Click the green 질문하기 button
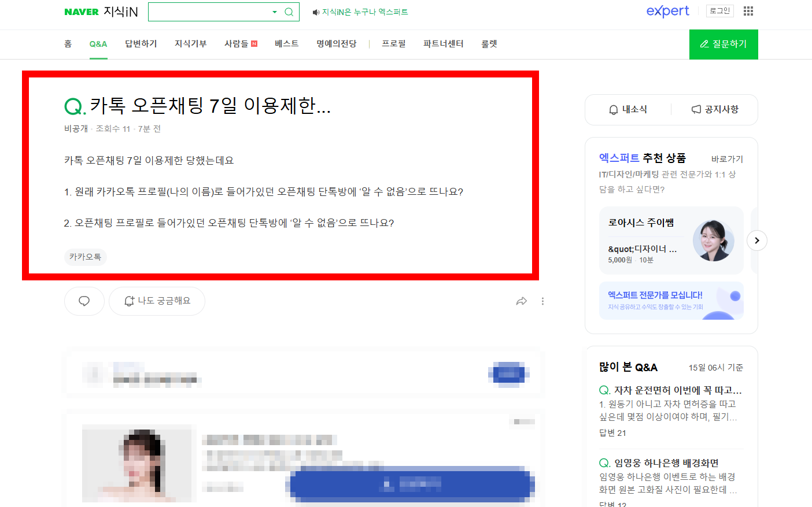The height and width of the screenshot is (507, 812). point(724,45)
